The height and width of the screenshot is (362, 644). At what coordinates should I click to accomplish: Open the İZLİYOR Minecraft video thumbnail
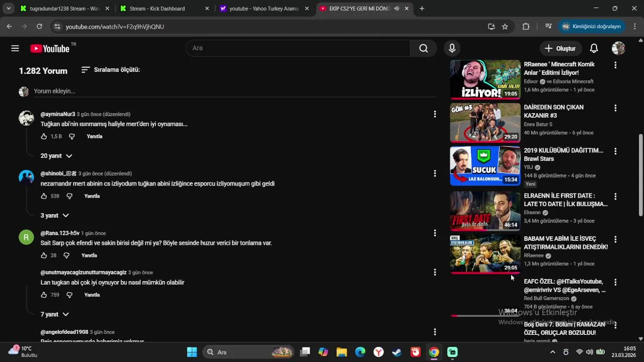click(x=485, y=79)
